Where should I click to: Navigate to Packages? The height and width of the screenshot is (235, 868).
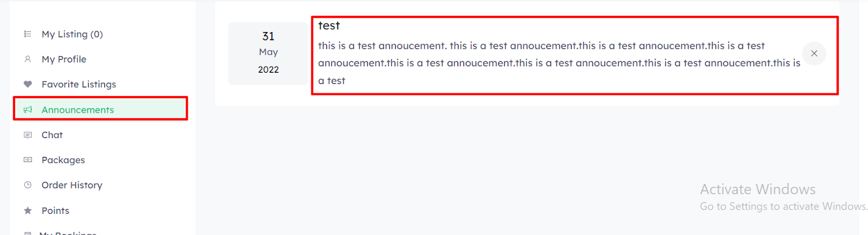coord(101,160)
